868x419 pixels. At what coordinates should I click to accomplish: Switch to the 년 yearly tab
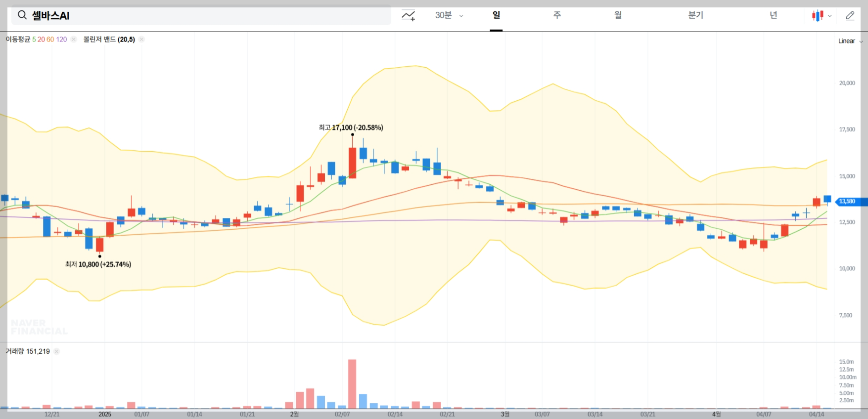[x=773, y=15]
